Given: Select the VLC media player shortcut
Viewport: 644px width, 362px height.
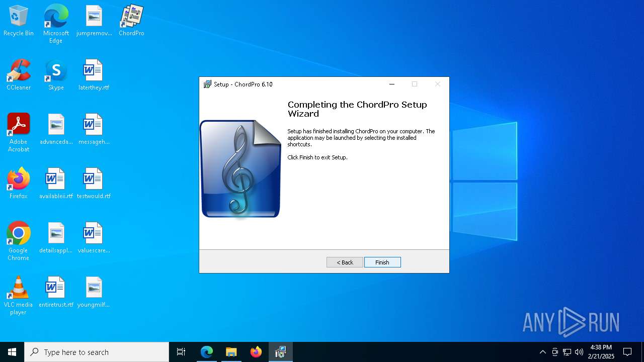Looking at the screenshot, I should tap(19, 296).
